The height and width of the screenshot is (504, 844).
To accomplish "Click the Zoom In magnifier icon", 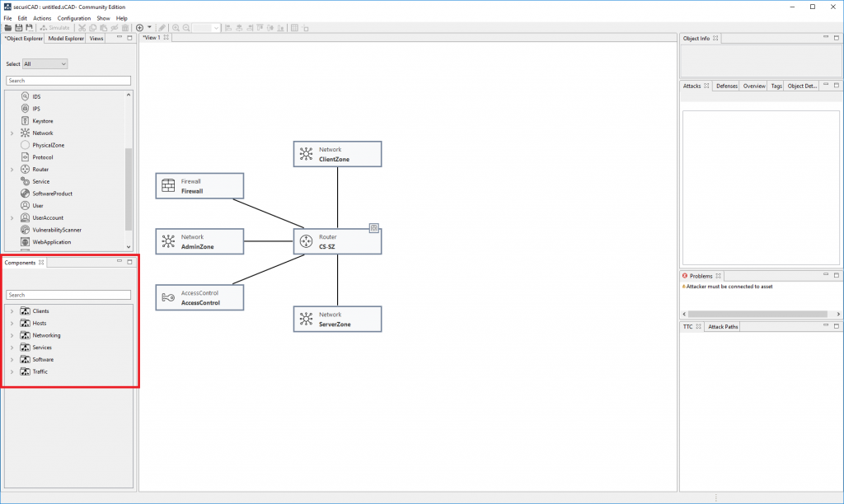I will 176,28.
